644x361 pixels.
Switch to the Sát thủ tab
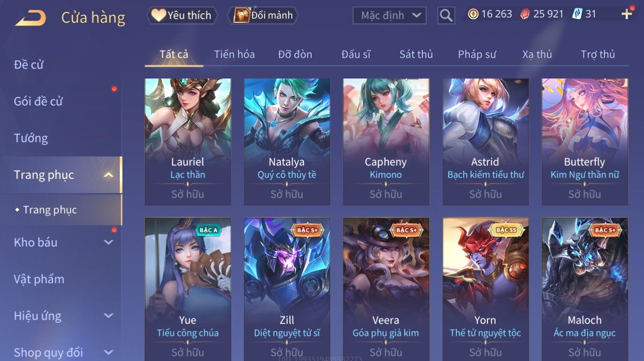[416, 54]
